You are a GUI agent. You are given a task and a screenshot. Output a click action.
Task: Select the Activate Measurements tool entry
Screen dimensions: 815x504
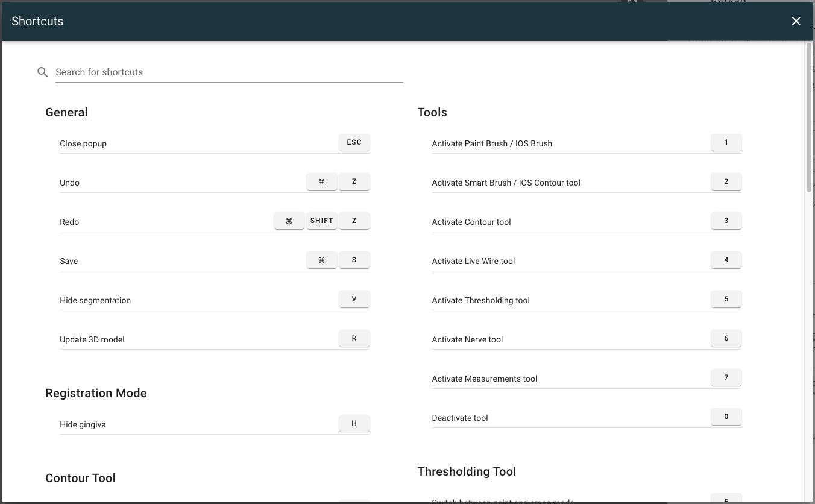point(484,379)
